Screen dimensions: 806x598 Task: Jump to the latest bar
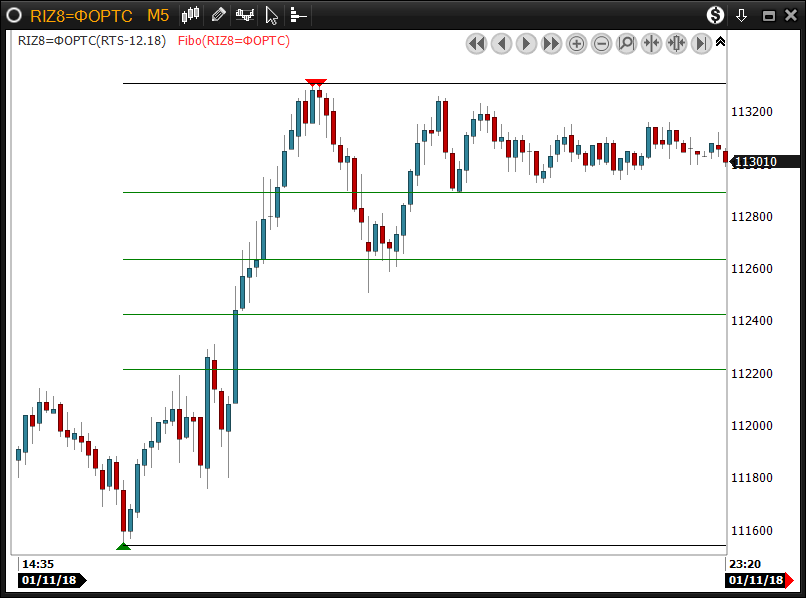click(x=702, y=43)
